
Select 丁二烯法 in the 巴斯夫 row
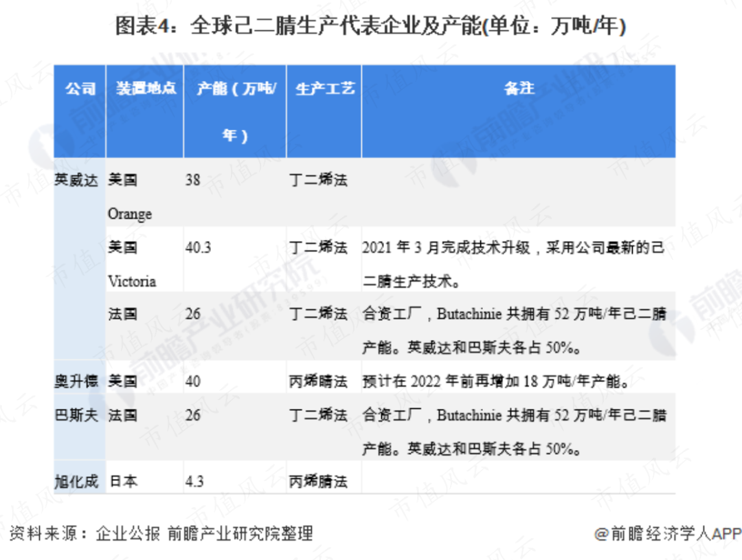[x=318, y=415]
